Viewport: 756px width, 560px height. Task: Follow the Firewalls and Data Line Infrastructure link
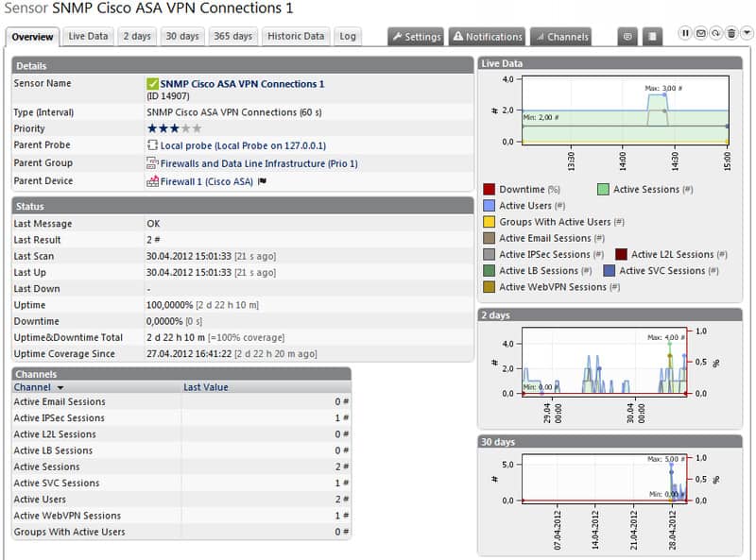click(259, 163)
